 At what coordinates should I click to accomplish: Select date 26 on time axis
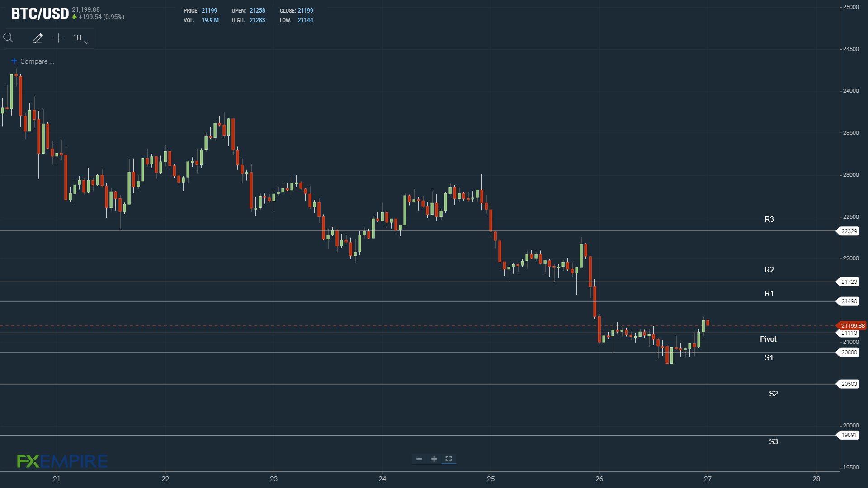[x=599, y=479]
